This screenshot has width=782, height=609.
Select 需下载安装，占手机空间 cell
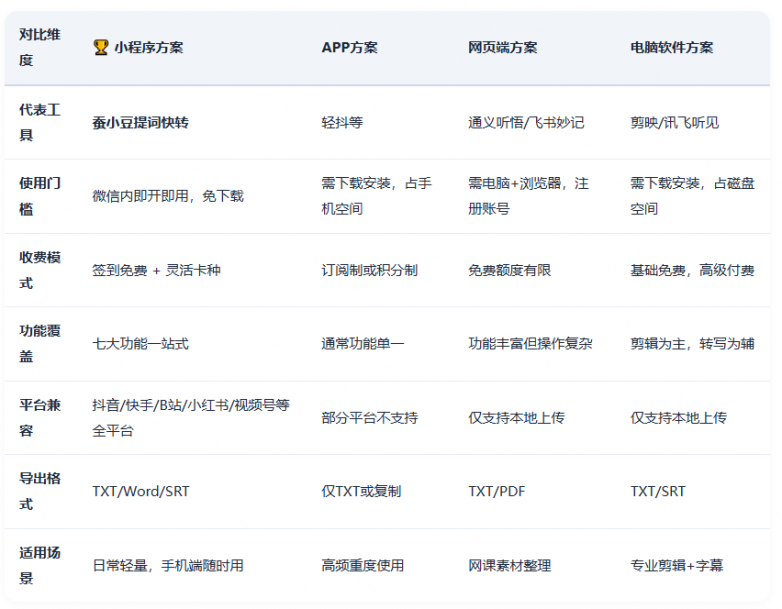[x=377, y=196]
